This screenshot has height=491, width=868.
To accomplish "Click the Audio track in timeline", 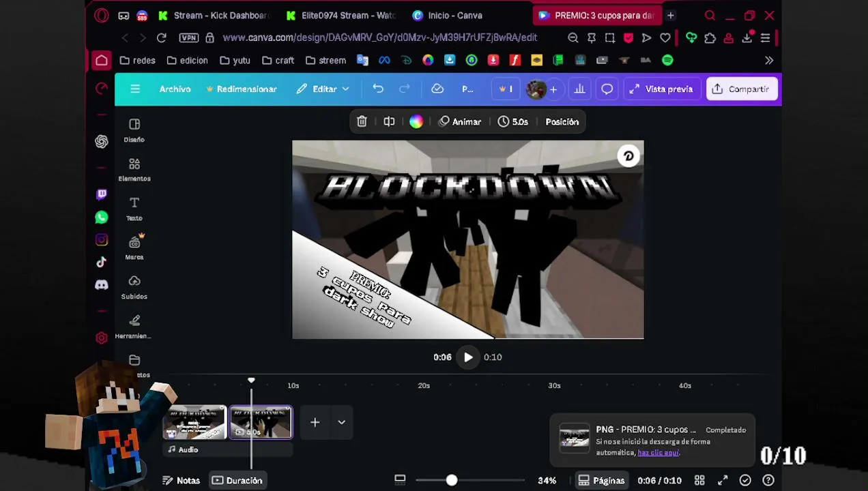I will (x=229, y=449).
